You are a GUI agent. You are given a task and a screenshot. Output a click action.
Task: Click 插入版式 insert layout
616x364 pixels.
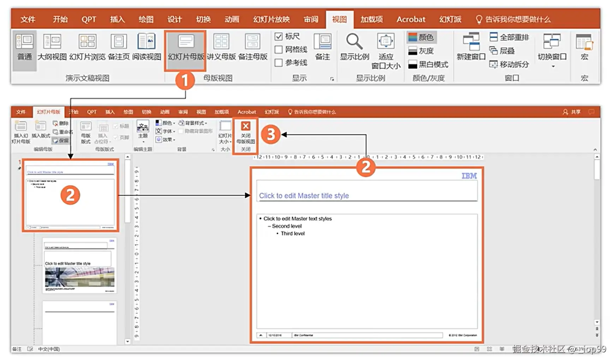tap(41, 129)
